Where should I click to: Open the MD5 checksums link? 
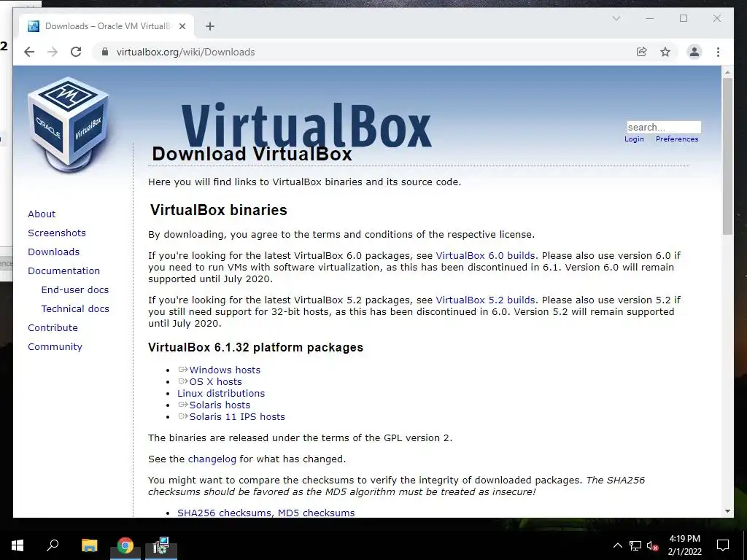point(316,513)
